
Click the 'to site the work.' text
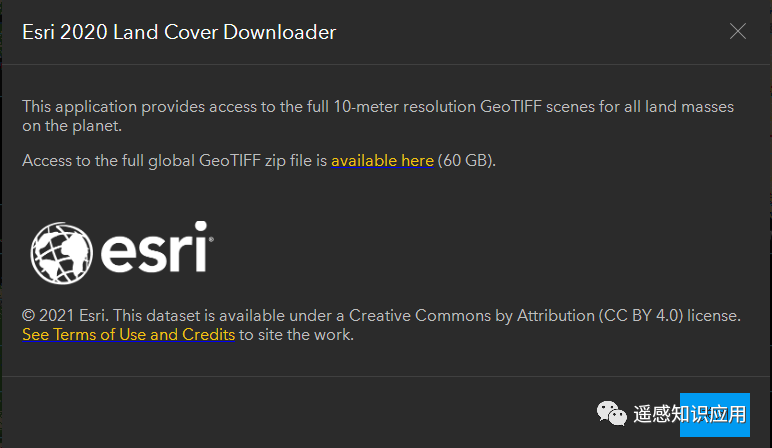[297, 335]
